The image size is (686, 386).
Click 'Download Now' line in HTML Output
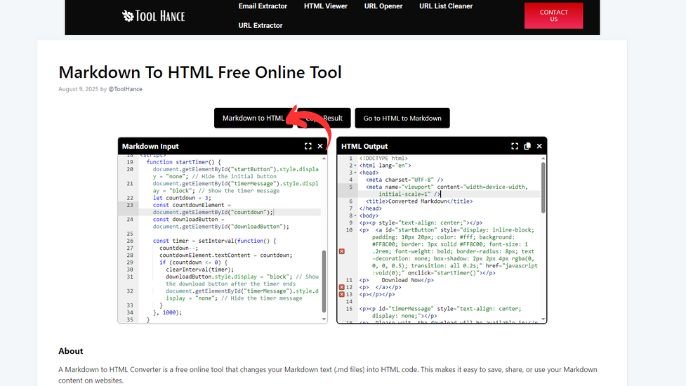(x=397, y=280)
